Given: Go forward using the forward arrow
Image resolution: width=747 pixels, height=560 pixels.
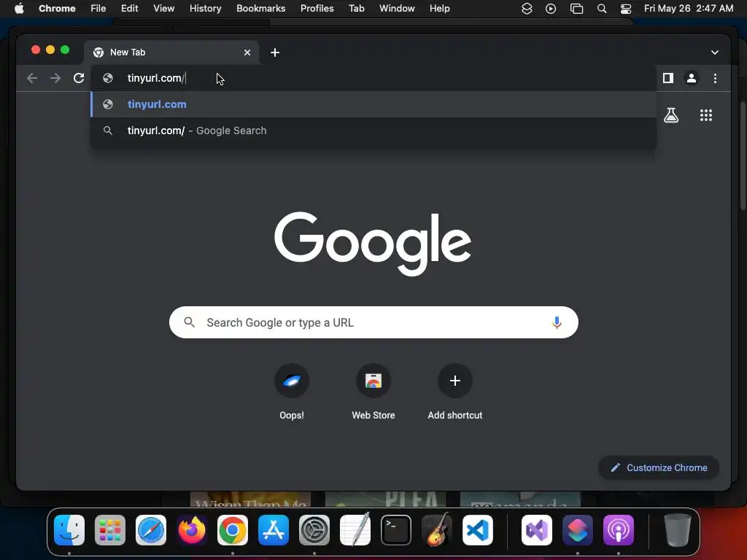Looking at the screenshot, I should pyautogui.click(x=55, y=78).
